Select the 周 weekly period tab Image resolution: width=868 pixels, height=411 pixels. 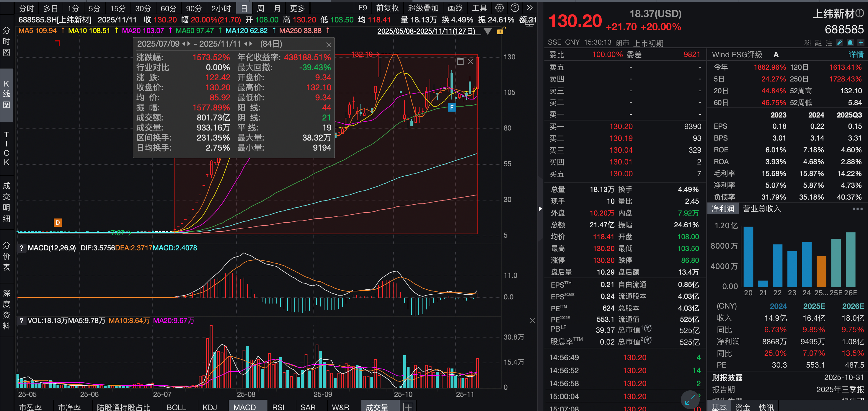click(260, 9)
